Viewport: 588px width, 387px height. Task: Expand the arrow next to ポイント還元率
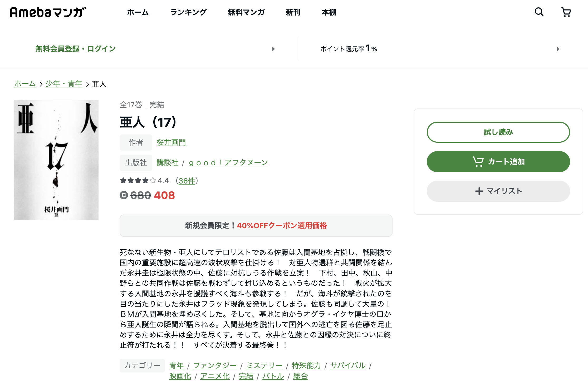pos(558,49)
